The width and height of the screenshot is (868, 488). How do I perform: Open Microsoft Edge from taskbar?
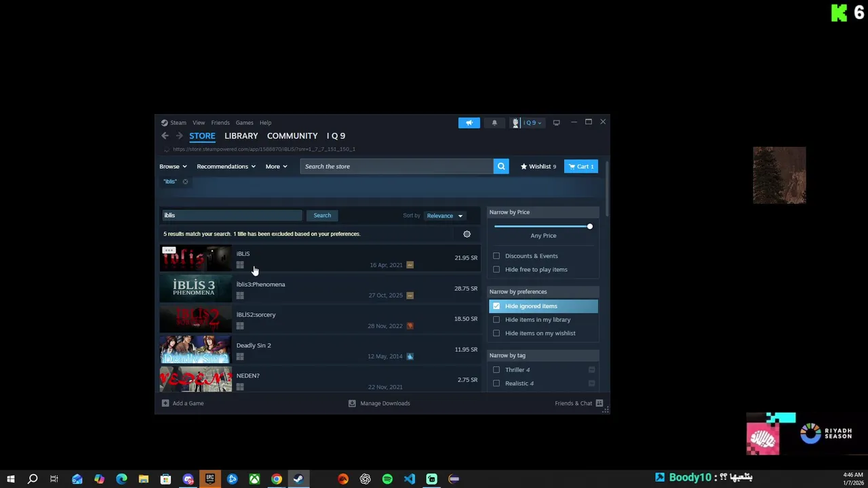[121, 479]
